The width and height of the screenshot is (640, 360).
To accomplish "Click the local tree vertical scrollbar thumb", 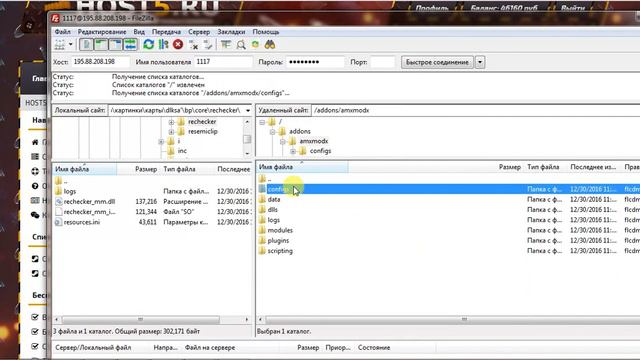I will click(x=247, y=139).
